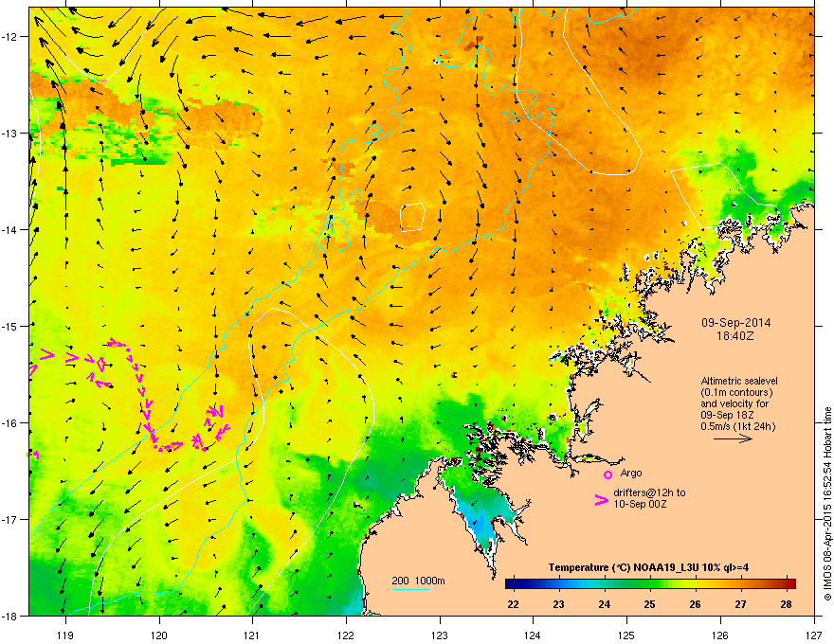Click the longitude label 124

(x=533, y=635)
